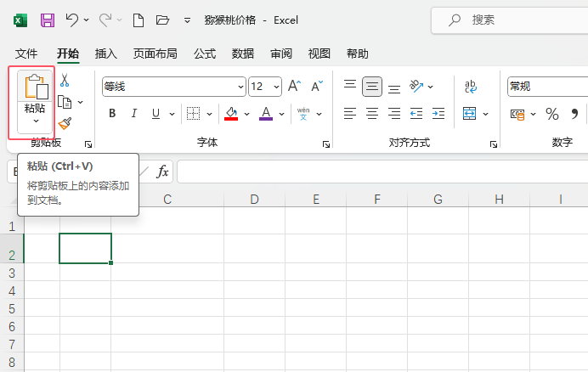Expand the Orientation options arrow

[x=431, y=87]
